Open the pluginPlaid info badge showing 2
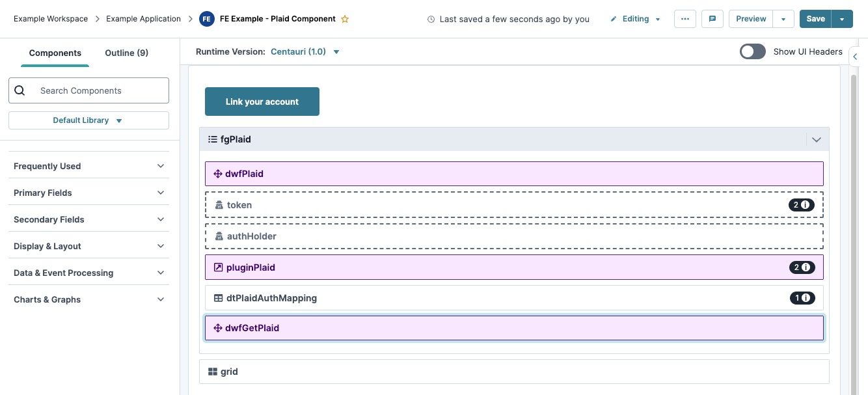Image resolution: width=868 pixels, height=395 pixels. click(802, 267)
